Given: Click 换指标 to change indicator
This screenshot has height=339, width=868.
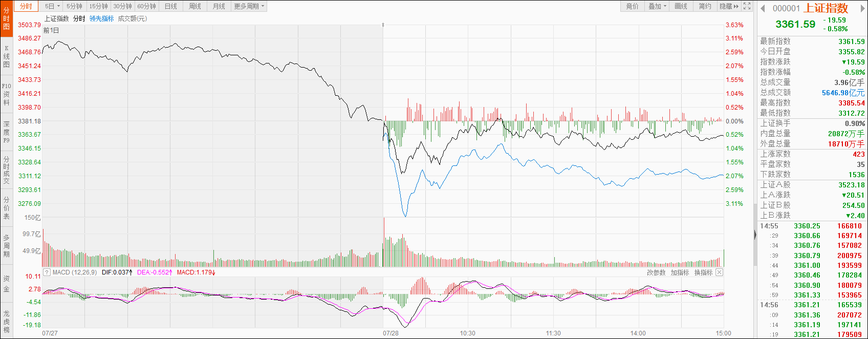Looking at the screenshot, I should [x=703, y=272].
